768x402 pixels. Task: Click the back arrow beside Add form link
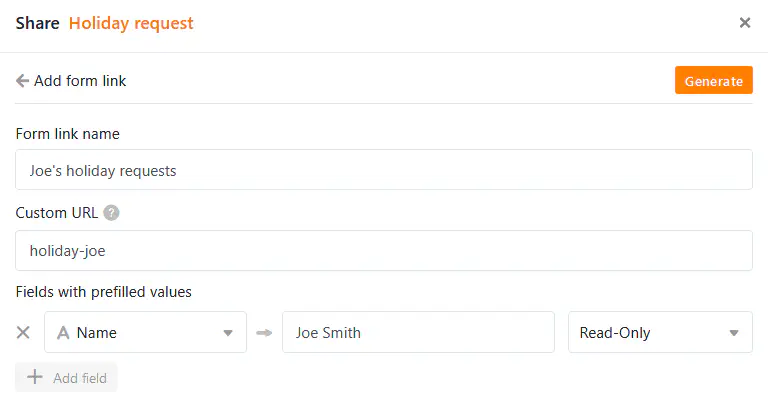click(x=22, y=81)
